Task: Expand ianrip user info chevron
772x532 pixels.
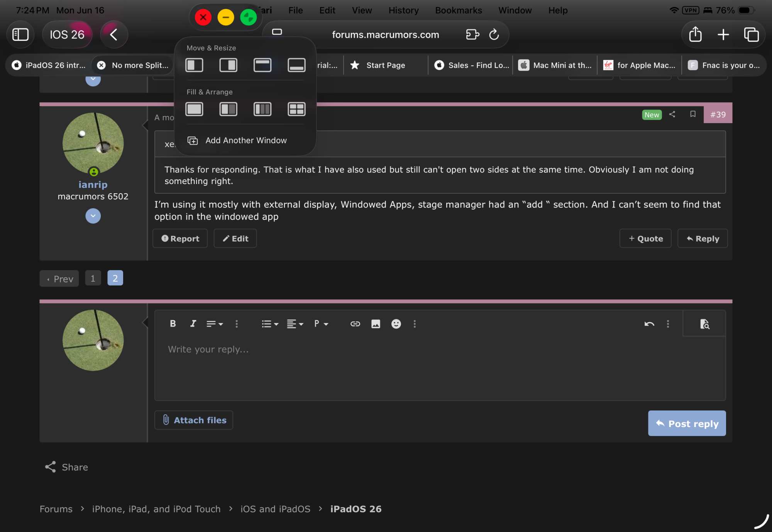Action: coord(93,216)
